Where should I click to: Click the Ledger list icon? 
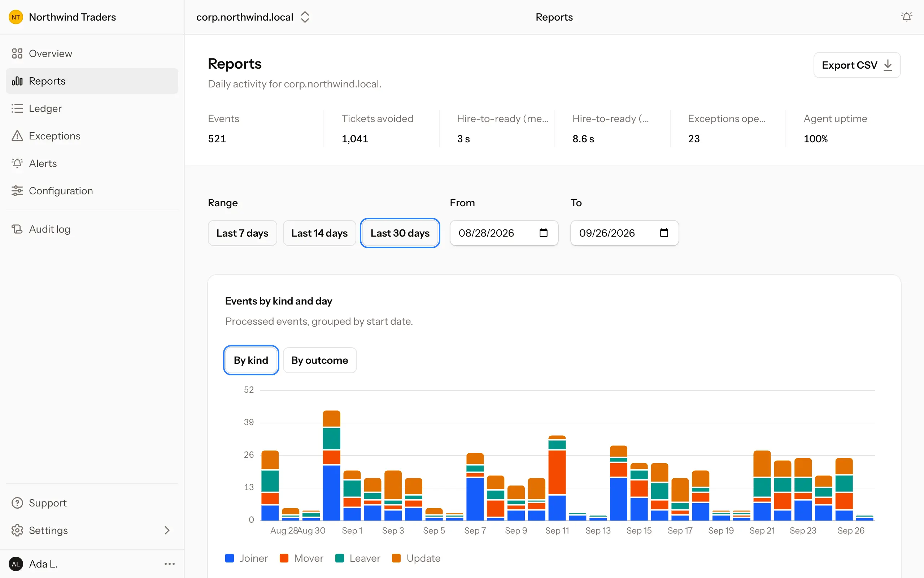tap(17, 109)
